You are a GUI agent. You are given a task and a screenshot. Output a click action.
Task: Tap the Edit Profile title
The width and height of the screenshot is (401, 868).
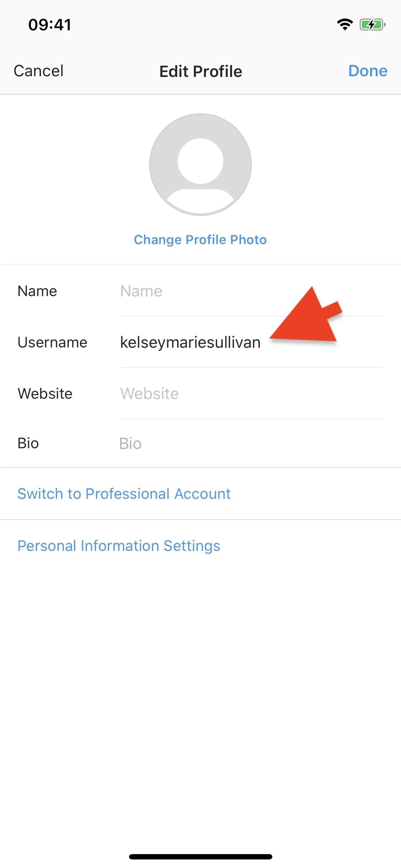pyautogui.click(x=201, y=71)
